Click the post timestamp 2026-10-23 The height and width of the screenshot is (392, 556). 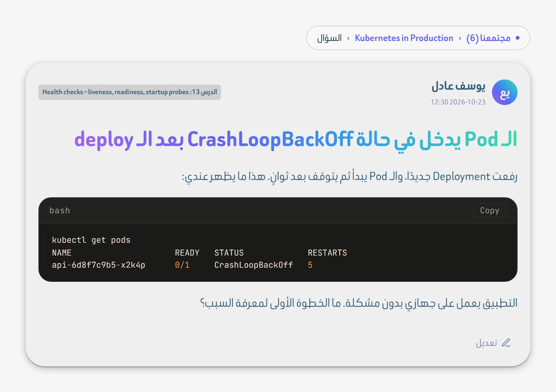point(458,102)
